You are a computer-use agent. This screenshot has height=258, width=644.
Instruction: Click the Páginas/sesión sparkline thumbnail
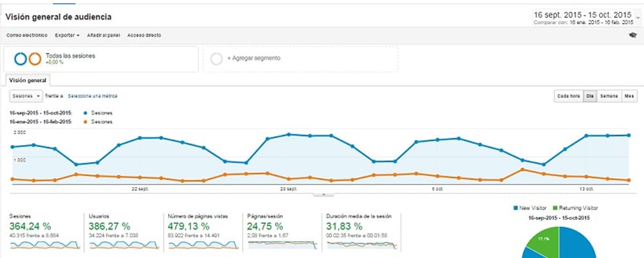[x=283, y=245]
